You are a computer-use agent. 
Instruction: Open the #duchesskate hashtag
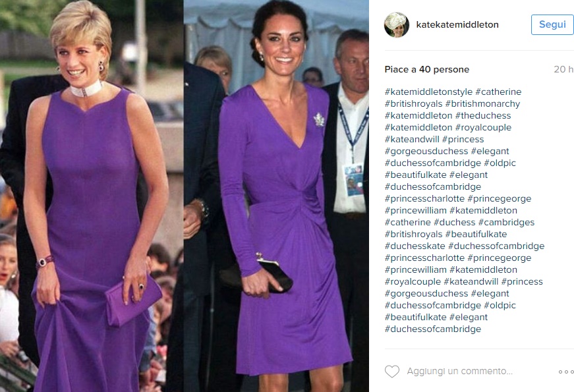pos(415,246)
